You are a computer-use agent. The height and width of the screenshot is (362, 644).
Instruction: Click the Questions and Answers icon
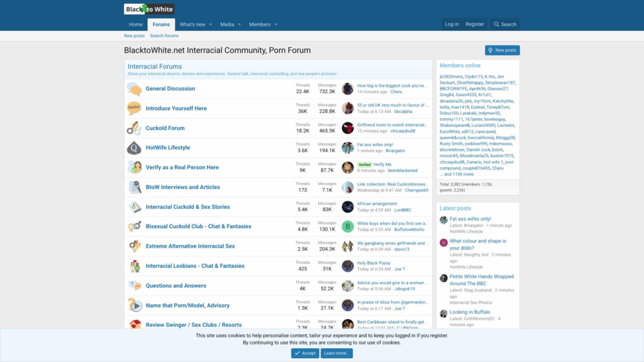[x=134, y=286]
